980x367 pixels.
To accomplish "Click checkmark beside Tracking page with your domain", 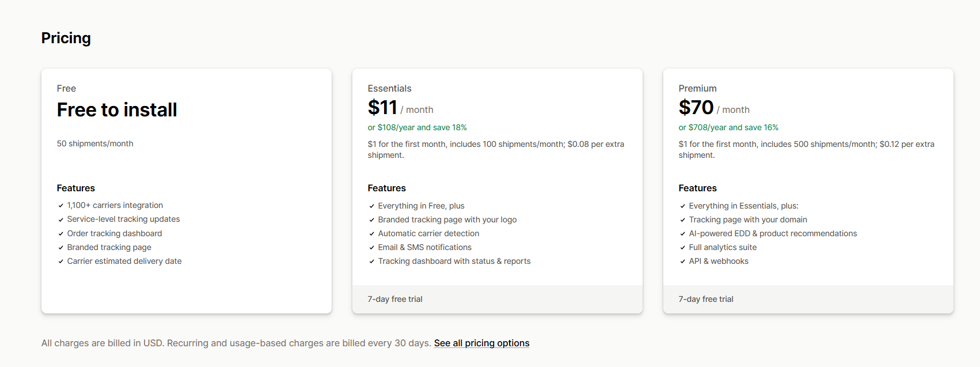I will click(x=682, y=220).
